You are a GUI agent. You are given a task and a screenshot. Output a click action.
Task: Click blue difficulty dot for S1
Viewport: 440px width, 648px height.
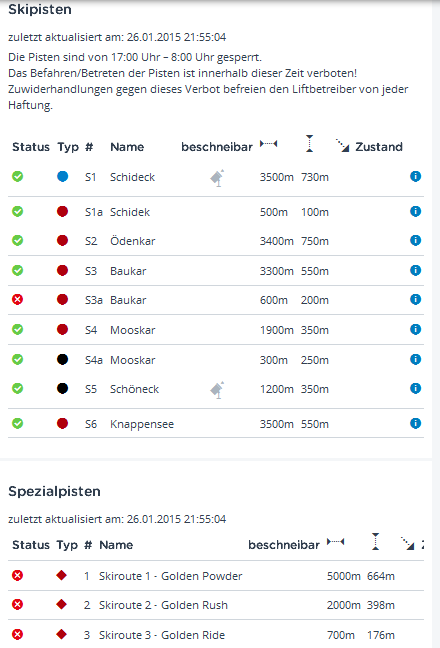62,176
